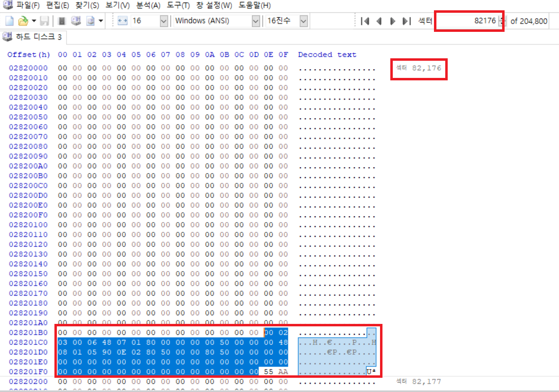Click the 55 byte at row 028201F0
This screenshot has height=392, width=559.
pos(269,372)
